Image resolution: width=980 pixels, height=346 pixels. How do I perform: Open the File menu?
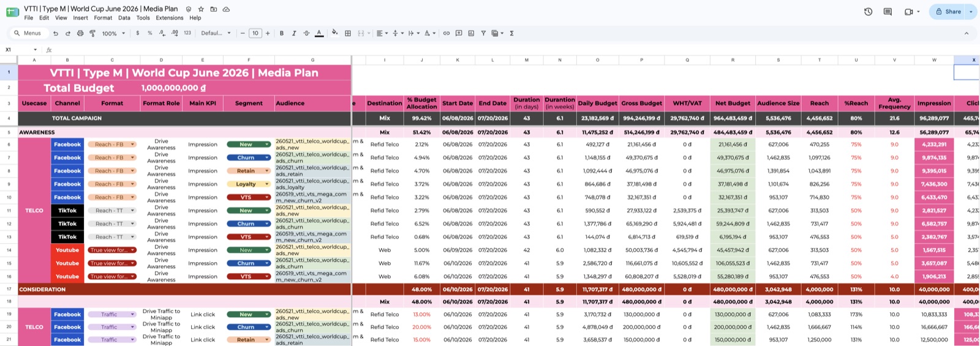29,18
